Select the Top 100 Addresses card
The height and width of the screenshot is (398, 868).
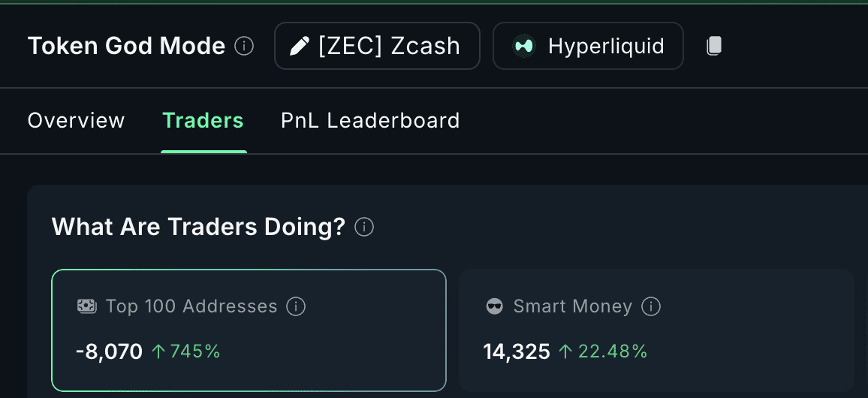[x=249, y=330]
